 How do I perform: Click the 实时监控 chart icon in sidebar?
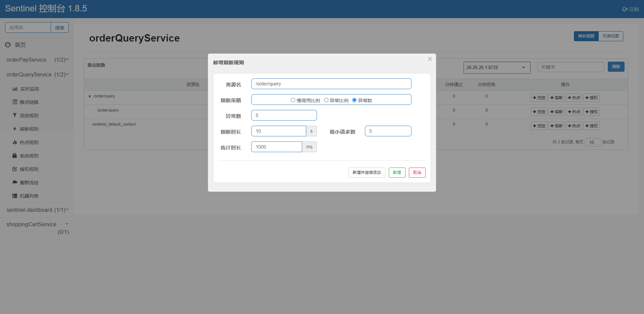(x=15, y=89)
